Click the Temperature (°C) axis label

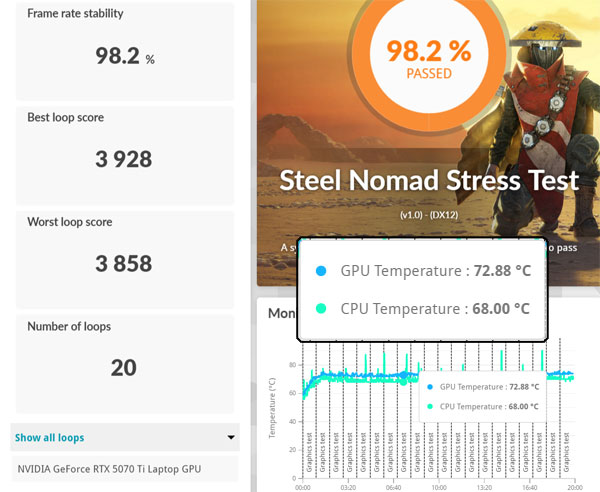click(271, 408)
